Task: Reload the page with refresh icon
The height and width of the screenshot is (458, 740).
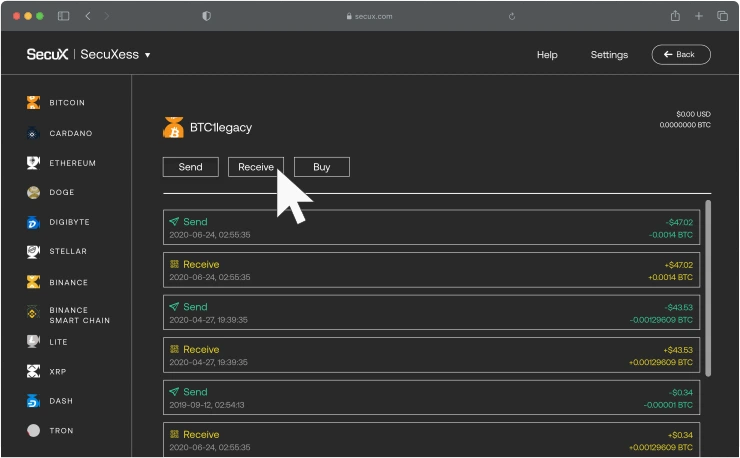Action: click(x=512, y=17)
